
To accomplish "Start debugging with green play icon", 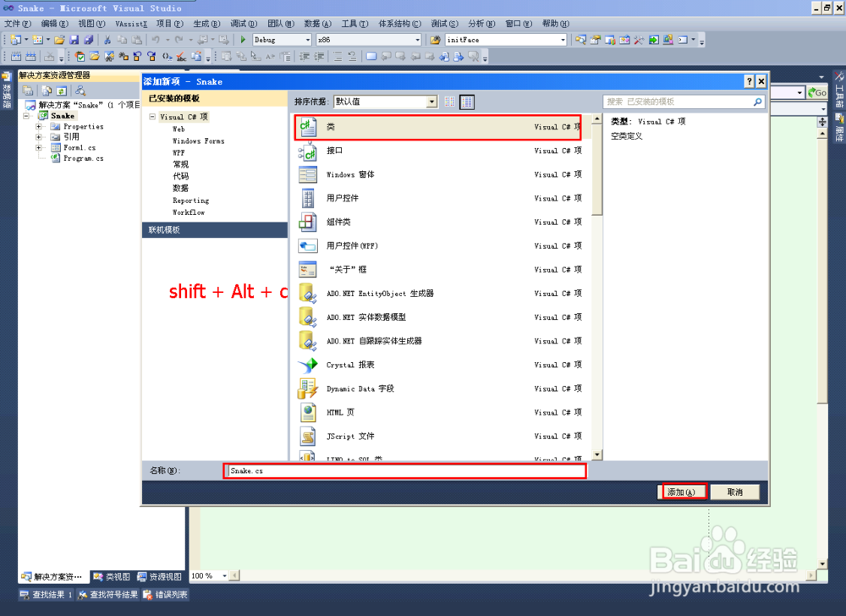I will tap(243, 40).
